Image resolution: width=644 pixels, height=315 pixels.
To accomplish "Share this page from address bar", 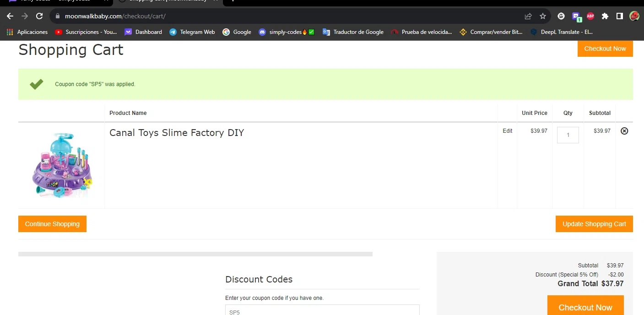I will (528, 16).
